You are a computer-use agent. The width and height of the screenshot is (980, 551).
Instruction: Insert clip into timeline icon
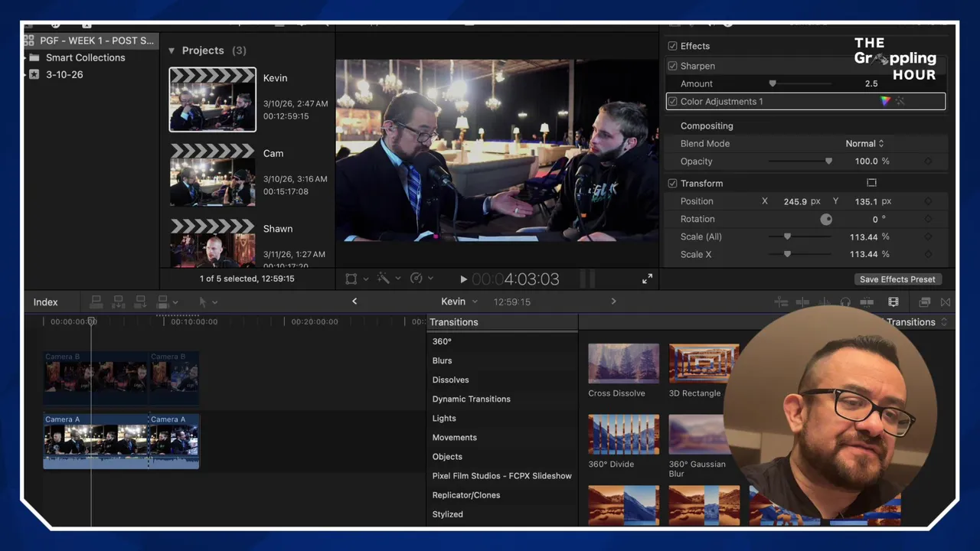(x=119, y=302)
